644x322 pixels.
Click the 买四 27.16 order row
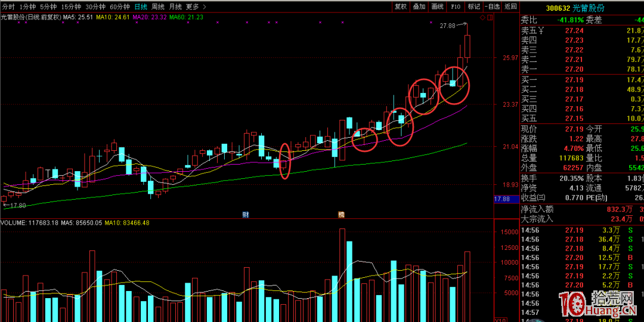click(x=582, y=109)
